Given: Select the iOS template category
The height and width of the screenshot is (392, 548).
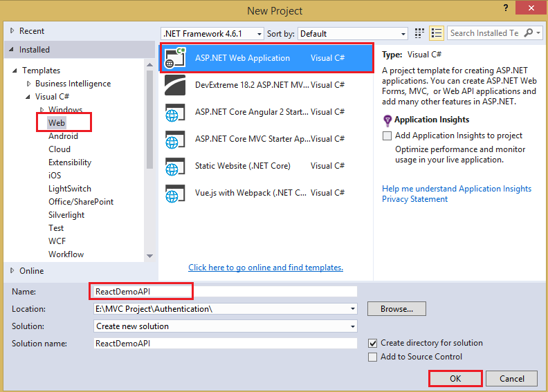Looking at the screenshot, I should coord(55,176).
